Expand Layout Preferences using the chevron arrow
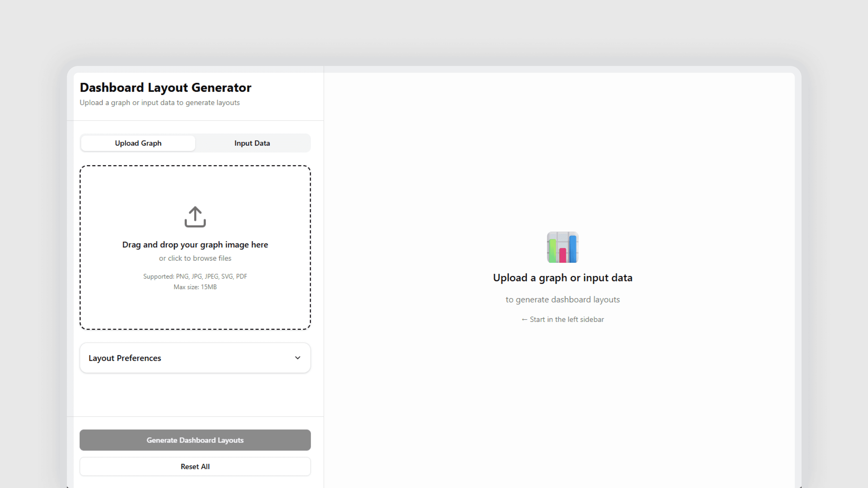 (297, 358)
